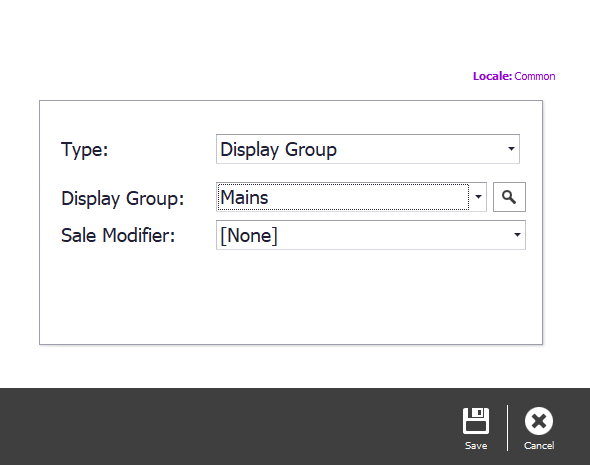Click the 'Display Group:' label

[123, 198]
